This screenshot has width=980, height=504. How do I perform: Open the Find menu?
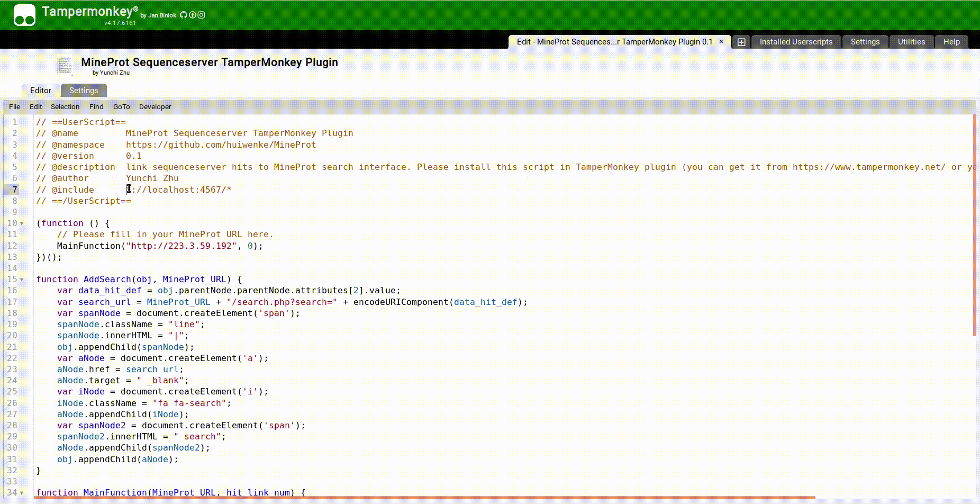tap(96, 106)
